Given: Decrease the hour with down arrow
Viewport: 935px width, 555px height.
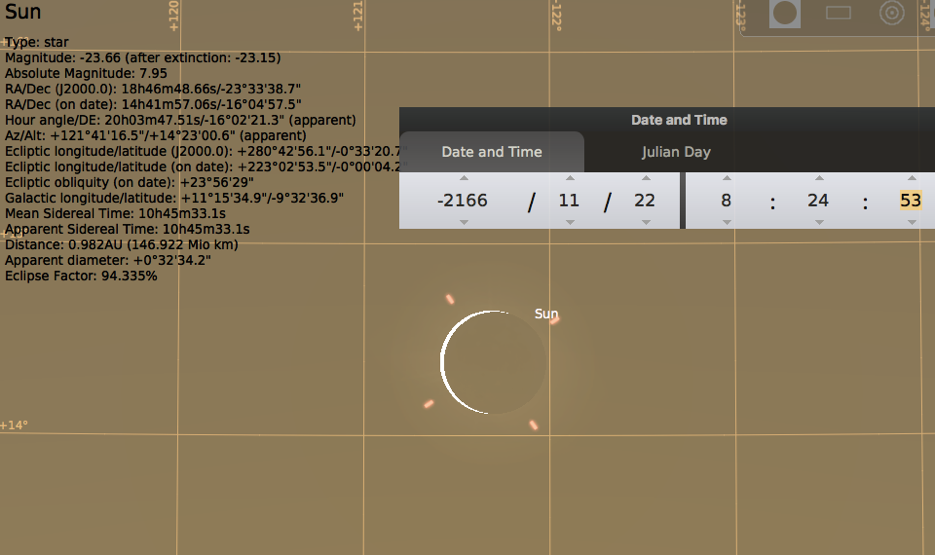Looking at the screenshot, I should [x=726, y=222].
